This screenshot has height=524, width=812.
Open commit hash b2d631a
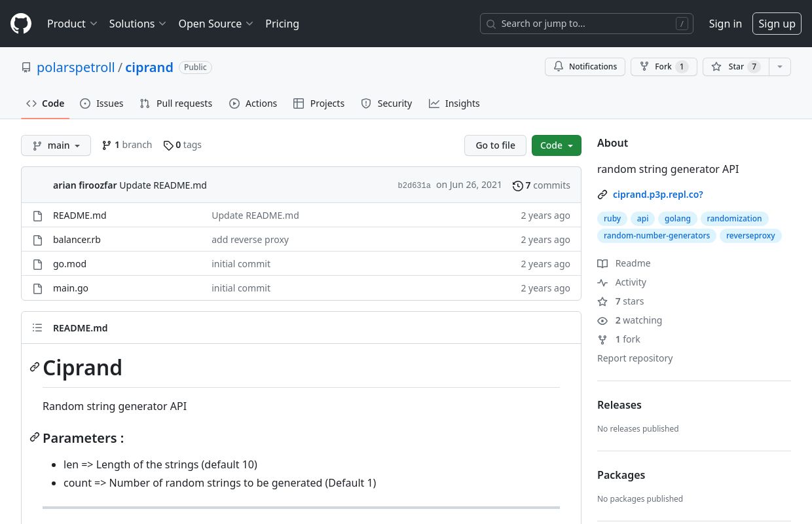(x=415, y=186)
